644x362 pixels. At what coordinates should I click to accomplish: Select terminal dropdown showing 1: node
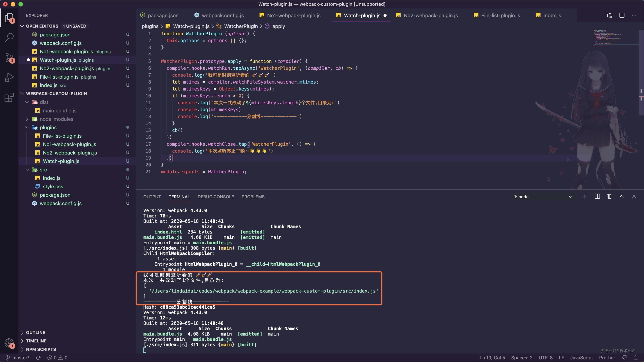pyautogui.click(x=543, y=197)
